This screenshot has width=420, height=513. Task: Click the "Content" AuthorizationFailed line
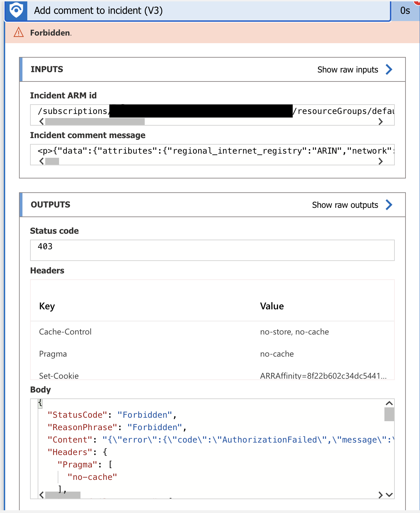tap(221, 440)
